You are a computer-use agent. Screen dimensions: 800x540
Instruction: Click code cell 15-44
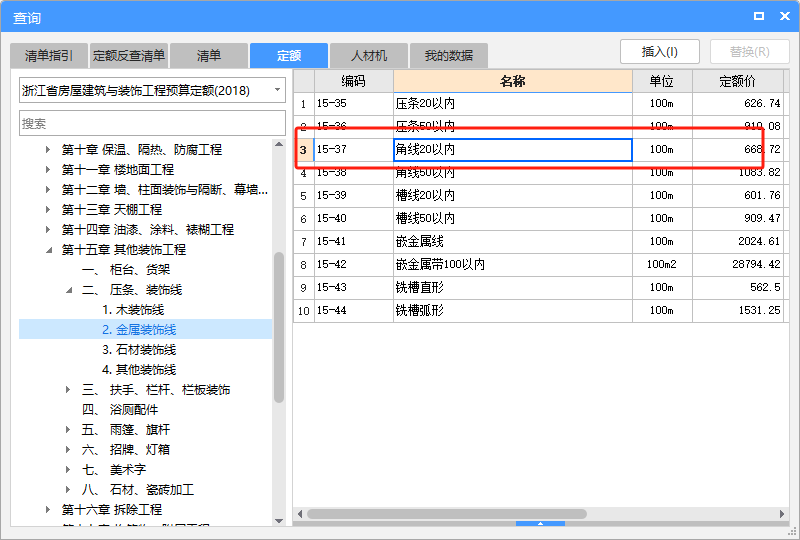tap(354, 310)
